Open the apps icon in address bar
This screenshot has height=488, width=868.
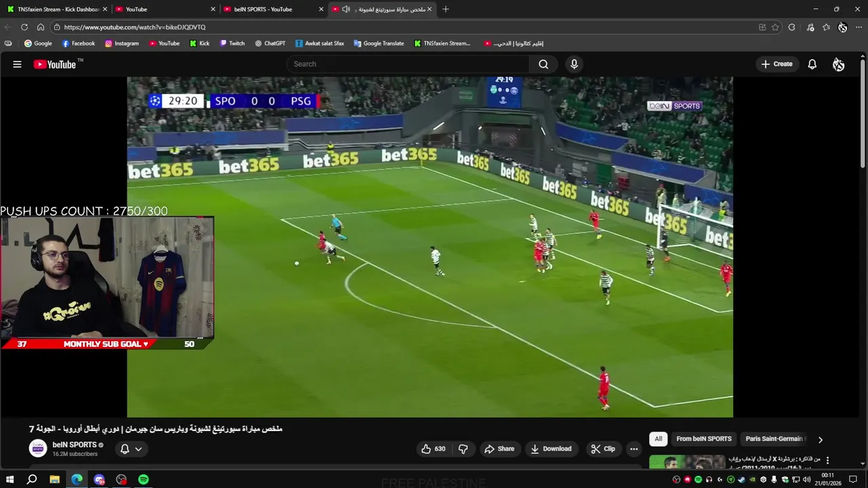762,27
